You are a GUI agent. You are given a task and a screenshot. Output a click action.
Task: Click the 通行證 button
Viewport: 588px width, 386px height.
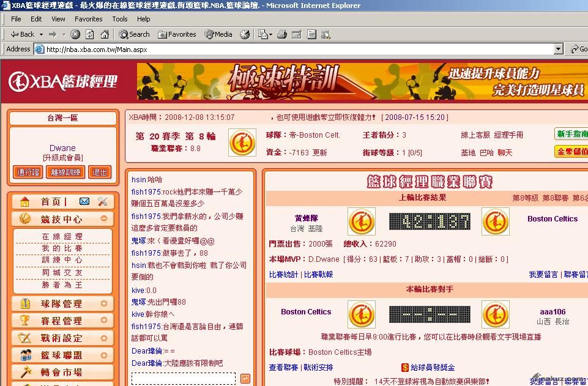pyautogui.click(x=28, y=172)
